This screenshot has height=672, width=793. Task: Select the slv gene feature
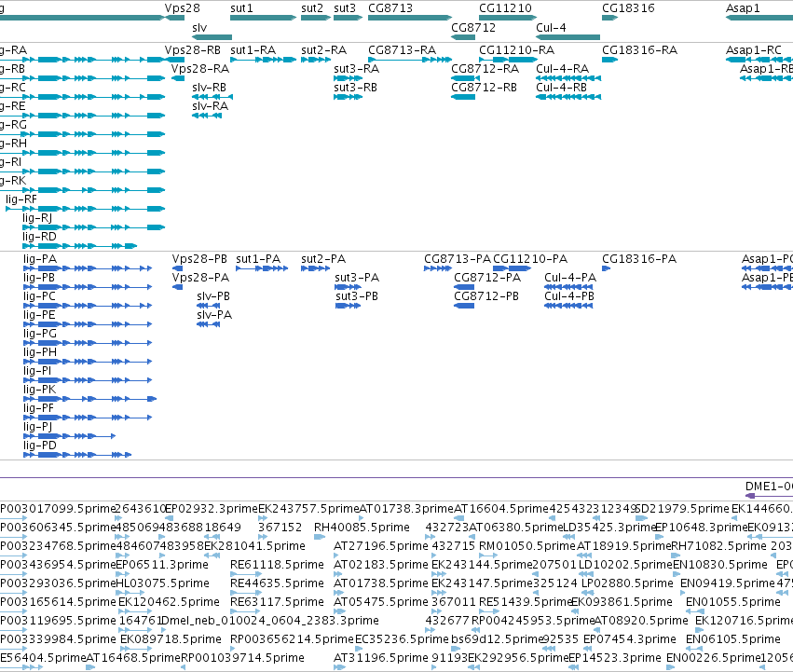(212, 37)
